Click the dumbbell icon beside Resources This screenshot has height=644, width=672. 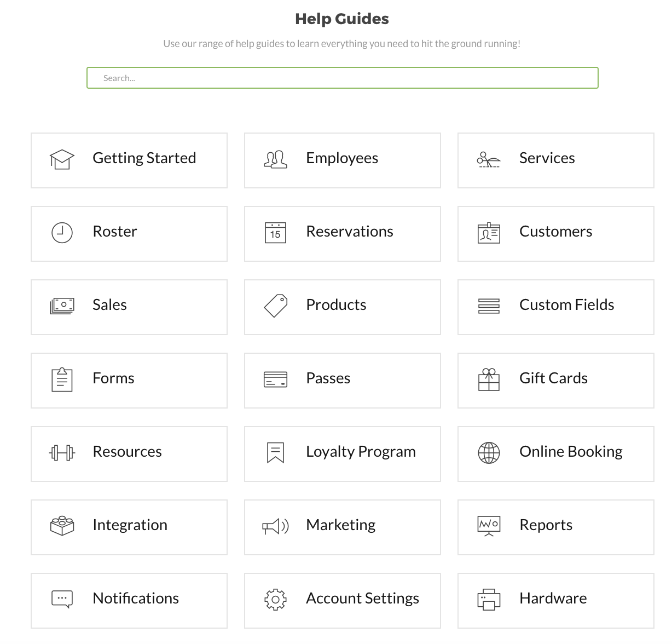point(62,453)
